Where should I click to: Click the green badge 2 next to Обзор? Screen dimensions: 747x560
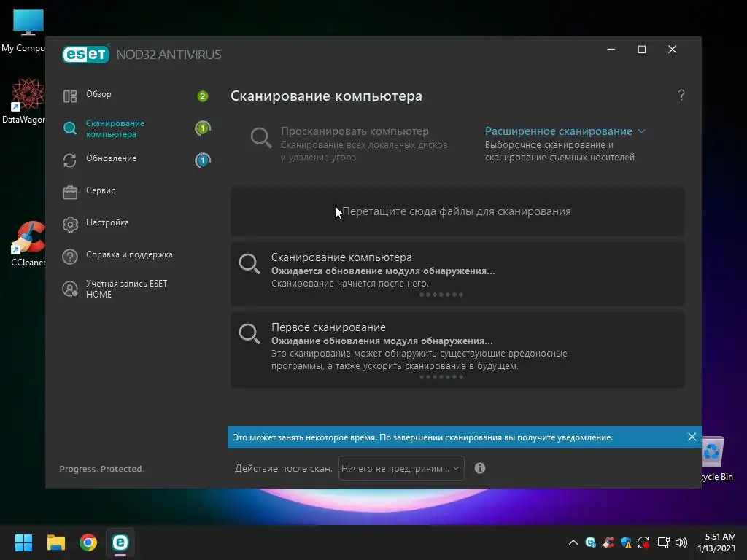[203, 96]
